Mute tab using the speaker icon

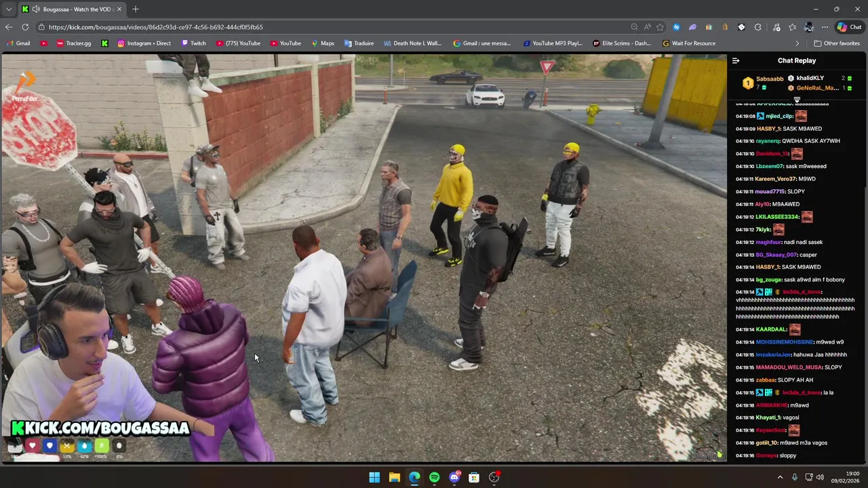click(35, 9)
